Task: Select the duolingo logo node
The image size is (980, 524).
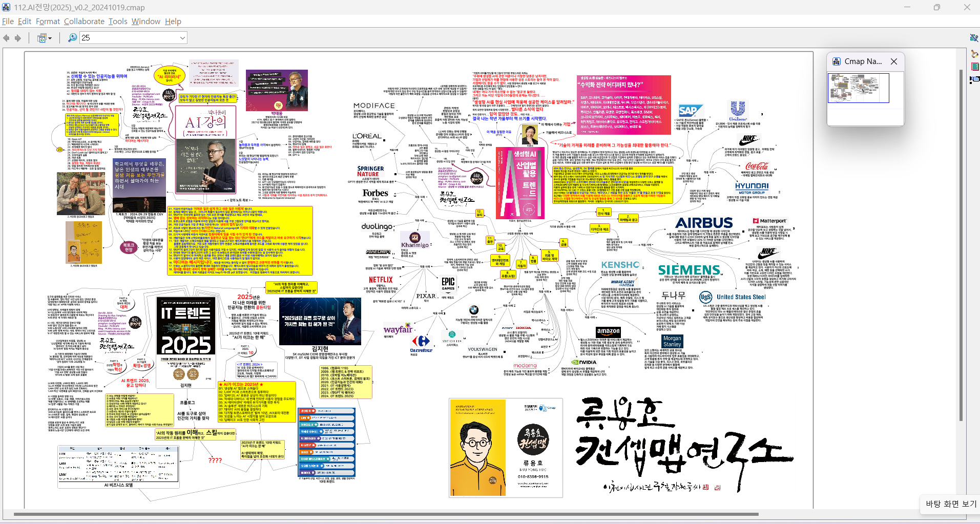Action: point(378,226)
